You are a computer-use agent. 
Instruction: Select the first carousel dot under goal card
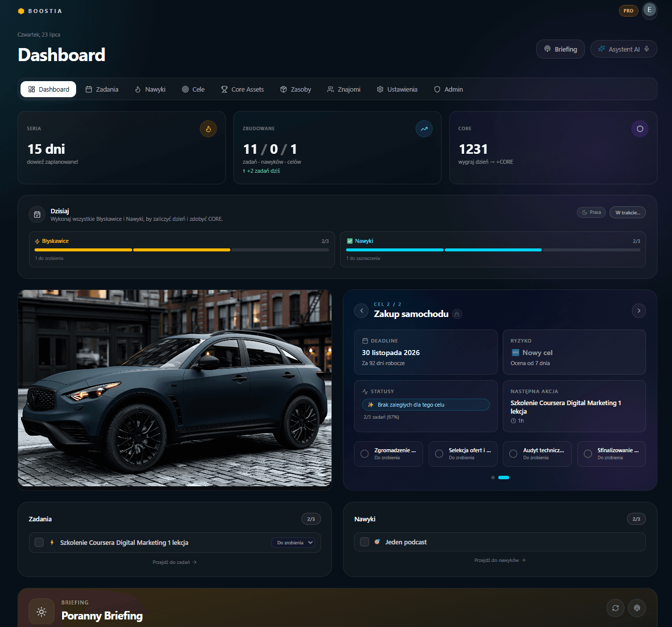coord(493,478)
